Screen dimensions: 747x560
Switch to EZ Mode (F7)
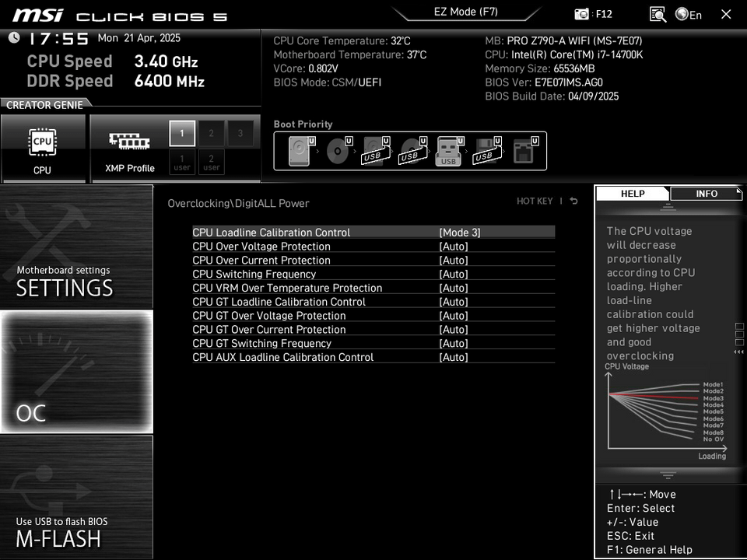465,12
